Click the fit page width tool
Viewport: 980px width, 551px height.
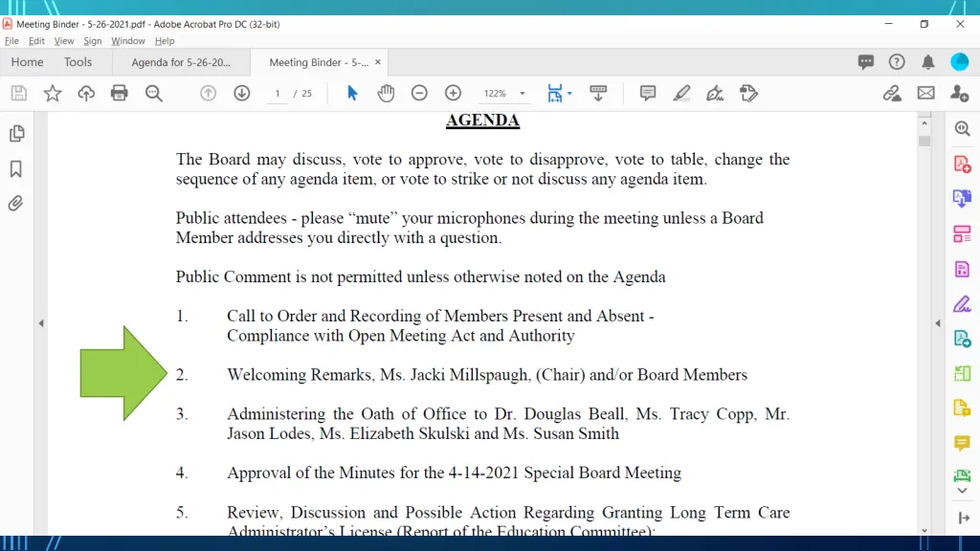[554, 93]
